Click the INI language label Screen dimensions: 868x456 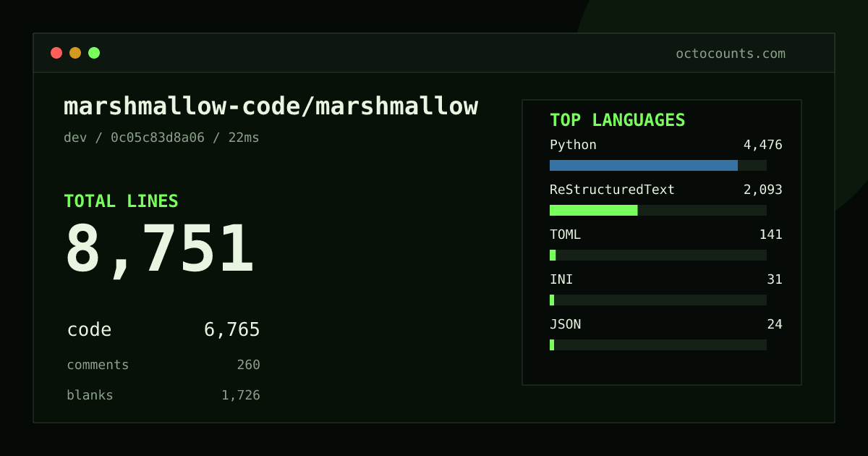[x=561, y=279]
